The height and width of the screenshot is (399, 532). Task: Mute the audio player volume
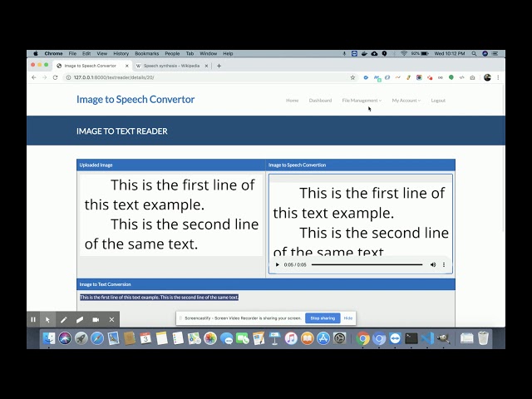coord(433,264)
